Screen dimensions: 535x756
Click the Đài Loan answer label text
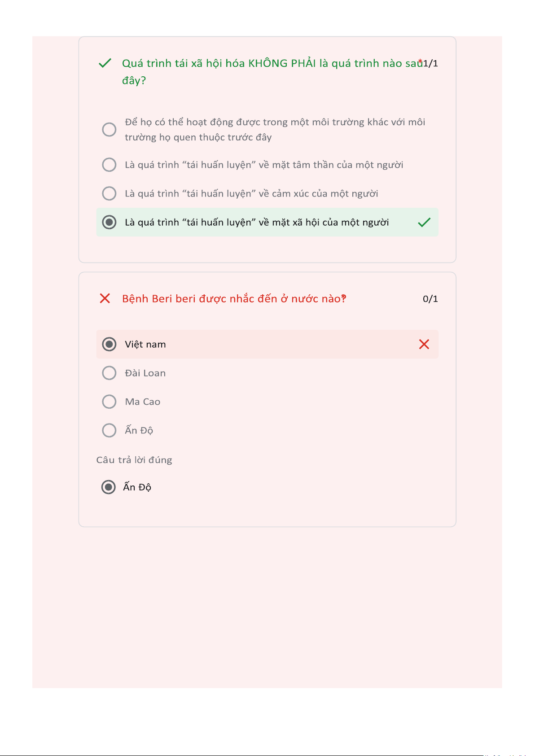(x=145, y=373)
